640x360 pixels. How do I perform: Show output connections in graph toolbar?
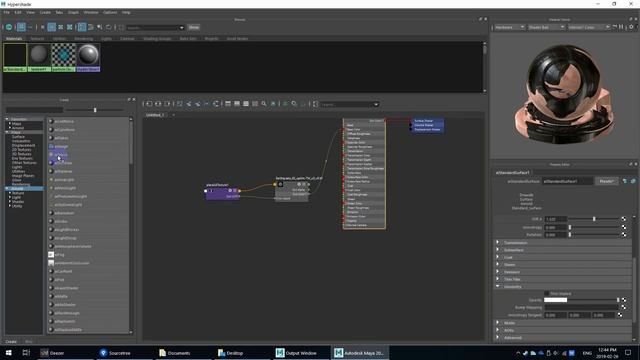tap(167, 104)
